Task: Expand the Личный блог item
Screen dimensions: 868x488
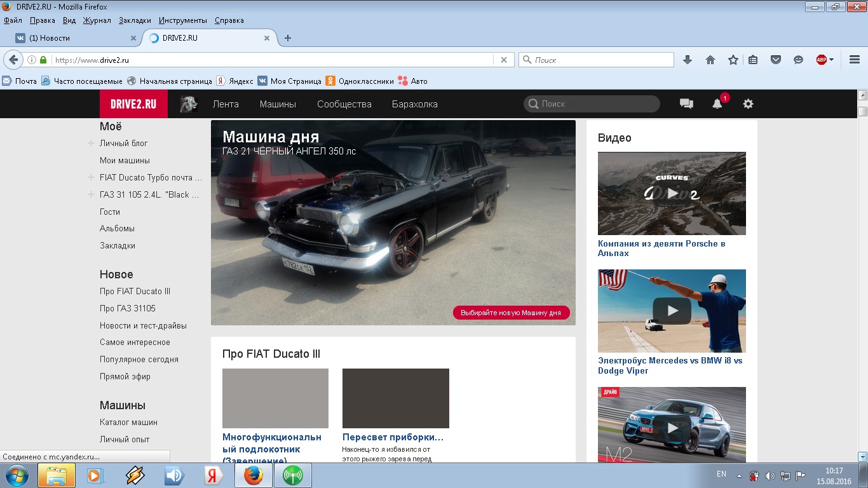Action: point(91,144)
